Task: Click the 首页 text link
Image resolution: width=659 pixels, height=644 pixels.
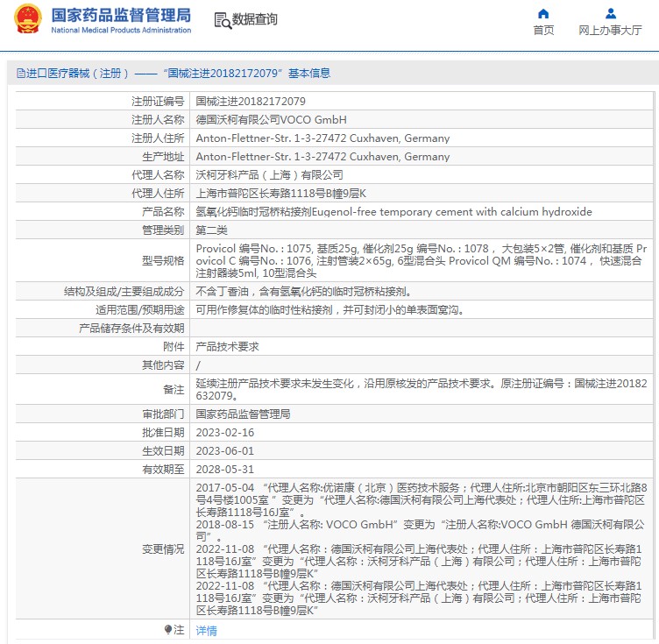Action: point(543,31)
